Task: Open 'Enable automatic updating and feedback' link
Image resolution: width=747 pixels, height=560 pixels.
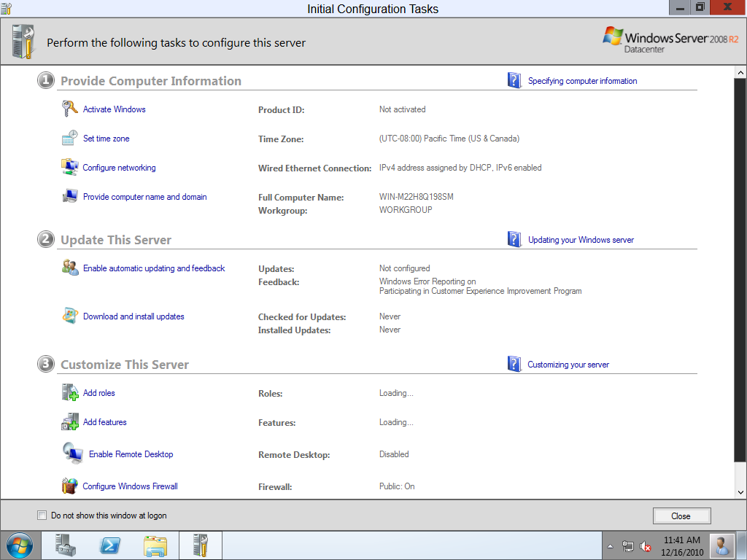Action: pos(154,268)
